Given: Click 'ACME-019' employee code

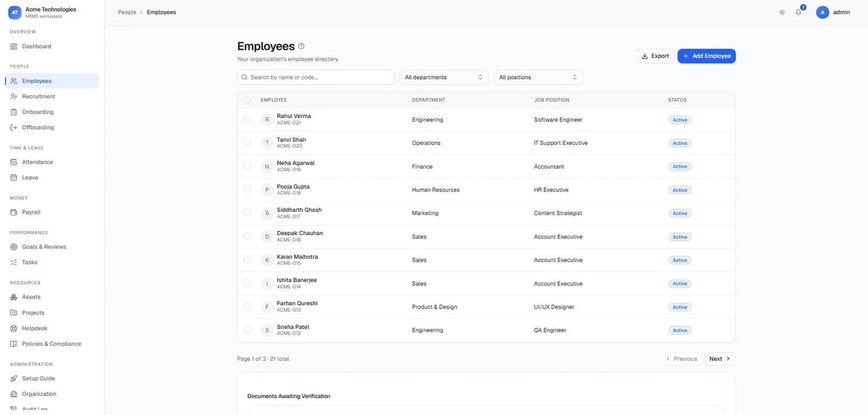Looking at the screenshot, I should pos(289,170).
